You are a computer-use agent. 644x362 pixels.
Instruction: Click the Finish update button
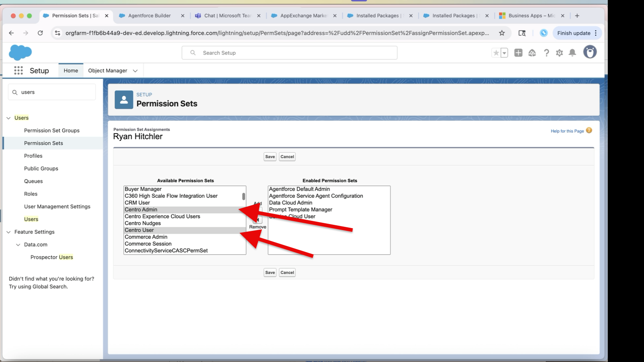[577, 33]
